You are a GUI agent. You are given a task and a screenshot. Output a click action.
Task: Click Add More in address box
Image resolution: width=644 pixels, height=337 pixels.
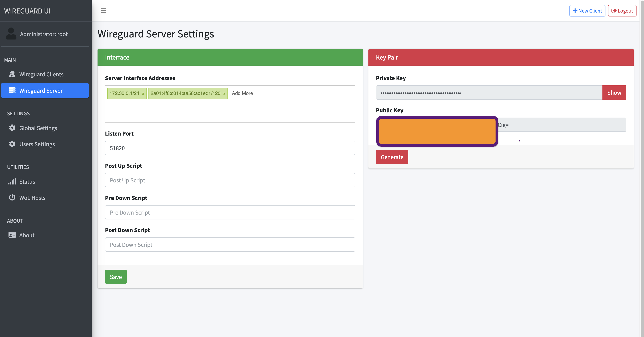tap(242, 93)
